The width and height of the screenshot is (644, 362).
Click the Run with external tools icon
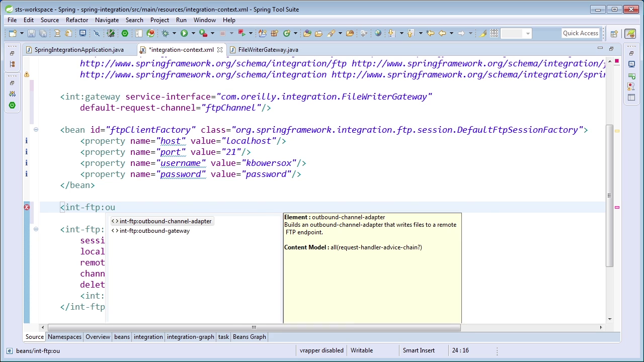[x=203, y=33]
